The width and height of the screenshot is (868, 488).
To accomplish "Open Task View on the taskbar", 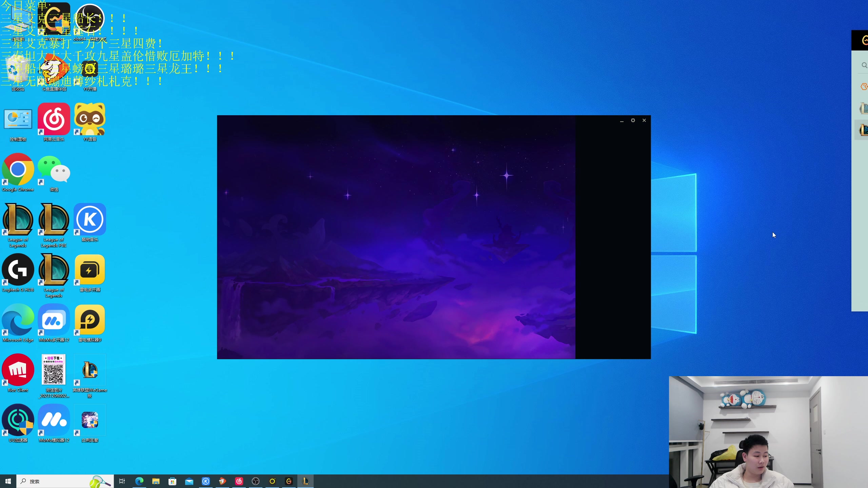I will 122,481.
